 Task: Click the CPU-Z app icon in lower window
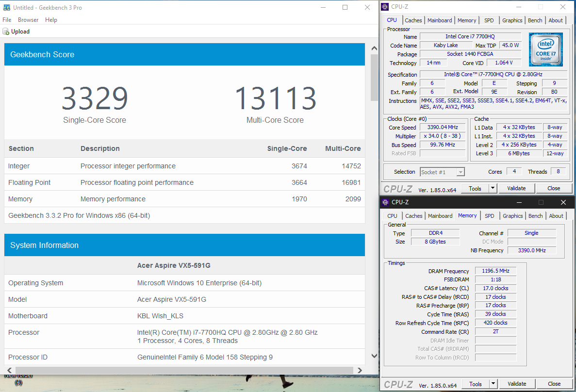tap(385, 202)
